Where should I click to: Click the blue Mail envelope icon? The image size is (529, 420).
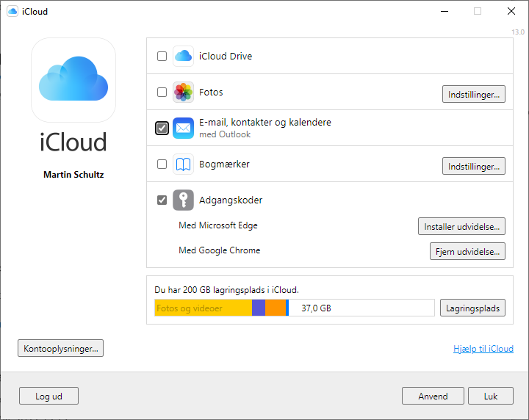point(183,128)
